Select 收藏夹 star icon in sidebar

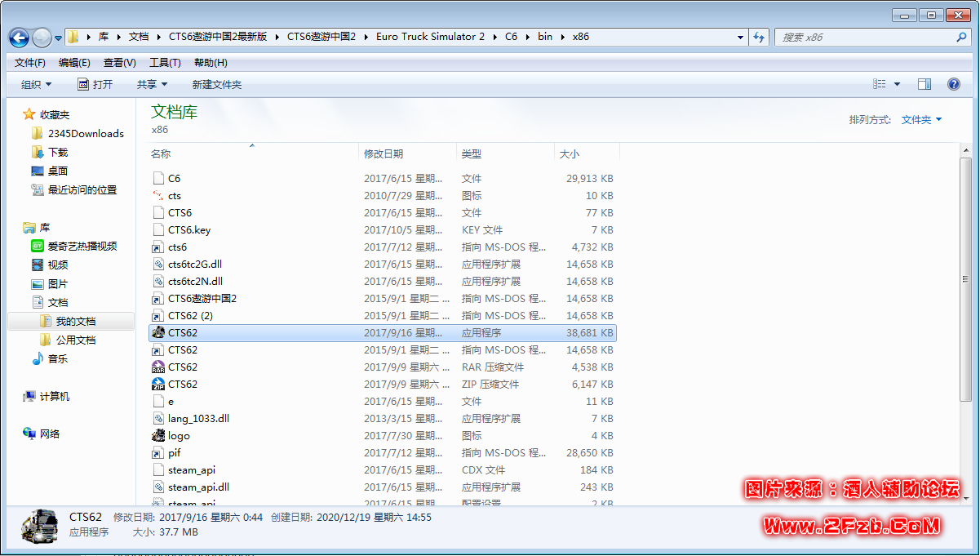(29, 115)
